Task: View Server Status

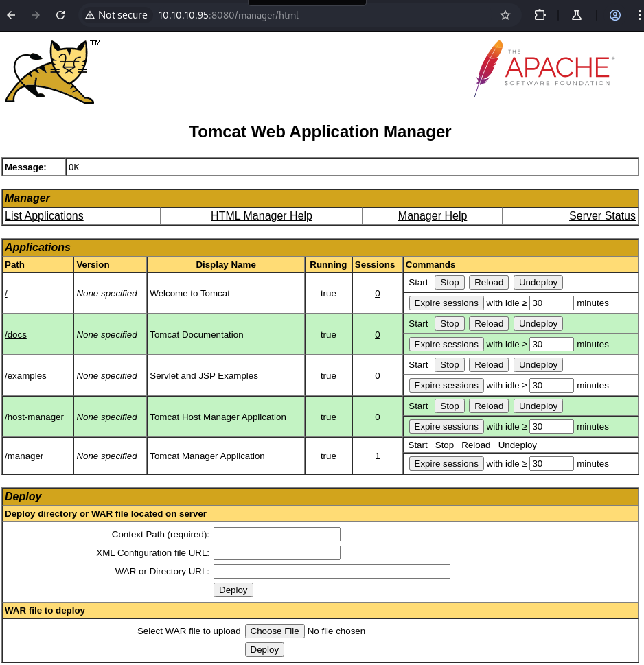Action: [x=602, y=216]
